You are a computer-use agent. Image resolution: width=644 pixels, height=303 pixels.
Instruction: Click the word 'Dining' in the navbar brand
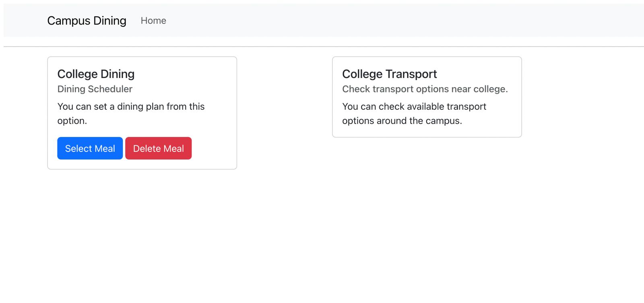(109, 20)
